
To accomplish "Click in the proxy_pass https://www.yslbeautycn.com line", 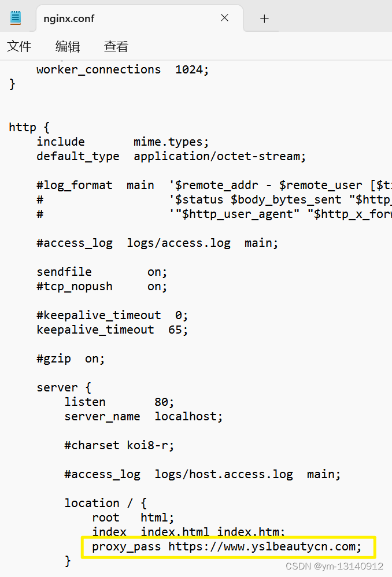I will click(x=227, y=547).
